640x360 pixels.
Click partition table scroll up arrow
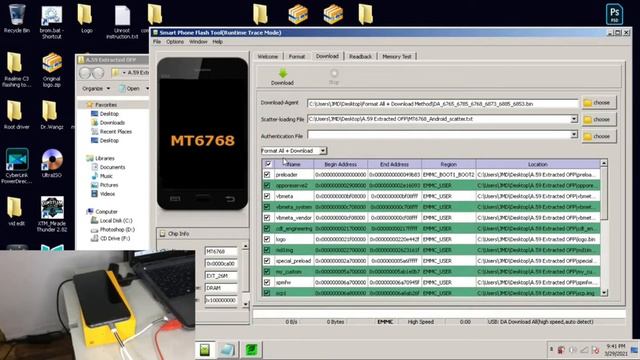coord(604,163)
